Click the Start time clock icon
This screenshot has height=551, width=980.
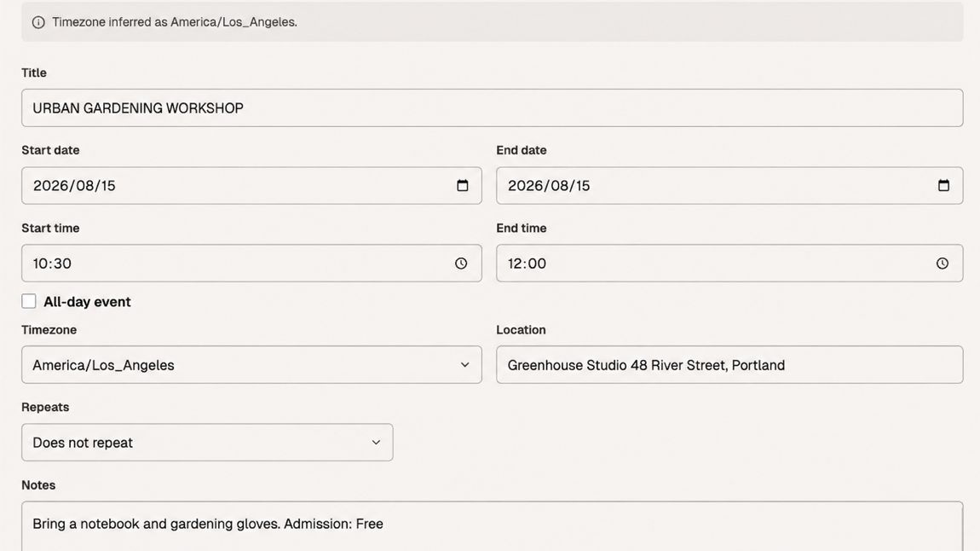(x=461, y=264)
